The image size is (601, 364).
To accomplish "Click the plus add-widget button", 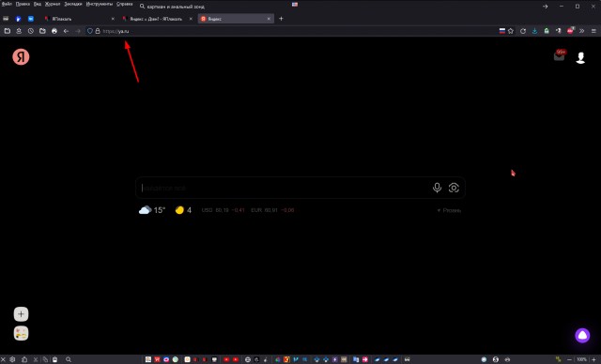I will 21,314.
